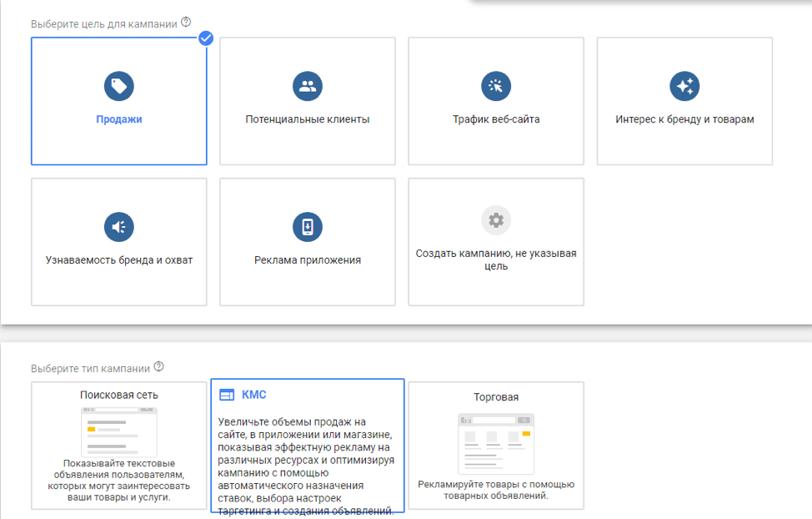Click the cursor icon on Трафик веб-сайта
Viewport: 812px width, 519px height.
coord(495,85)
